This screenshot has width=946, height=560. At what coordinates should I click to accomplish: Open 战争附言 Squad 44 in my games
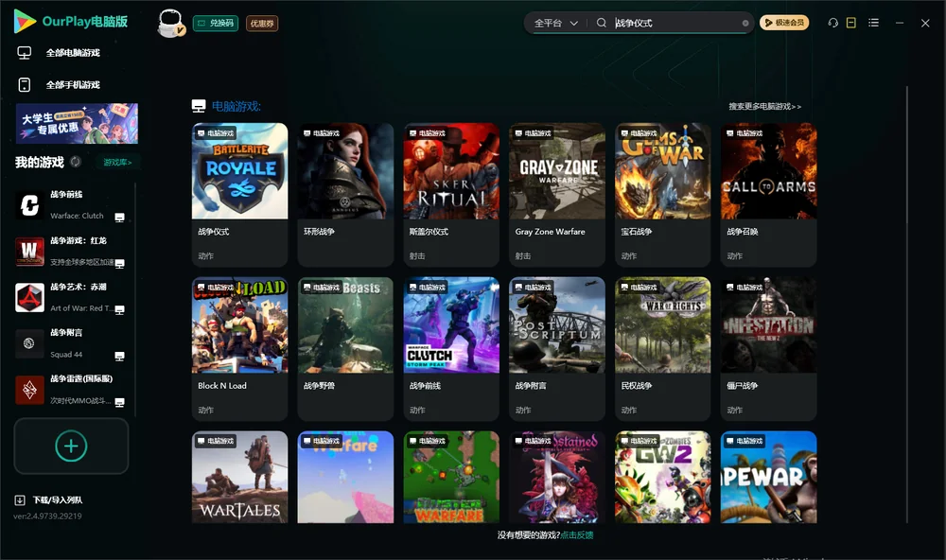click(x=71, y=343)
